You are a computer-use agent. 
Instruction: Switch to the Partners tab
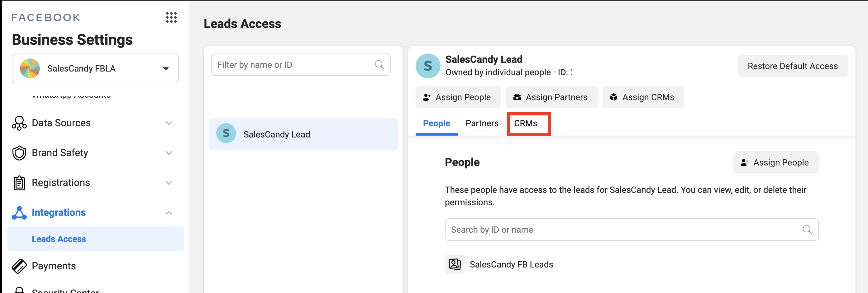[482, 123]
